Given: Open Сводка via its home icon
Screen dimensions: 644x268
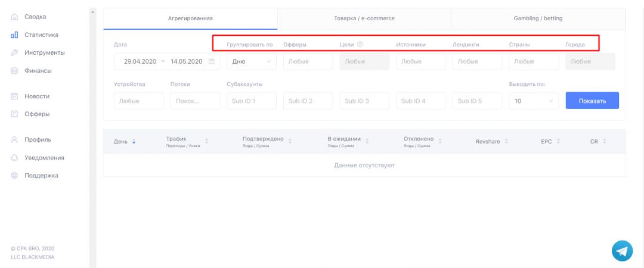Looking at the screenshot, I should (x=14, y=17).
